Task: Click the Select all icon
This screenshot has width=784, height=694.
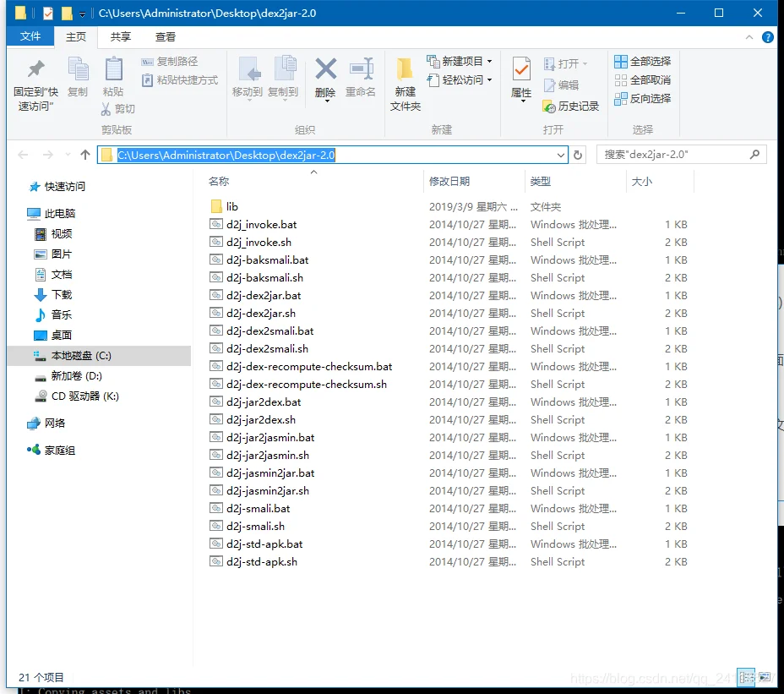Action: pyautogui.click(x=620, y=62)
